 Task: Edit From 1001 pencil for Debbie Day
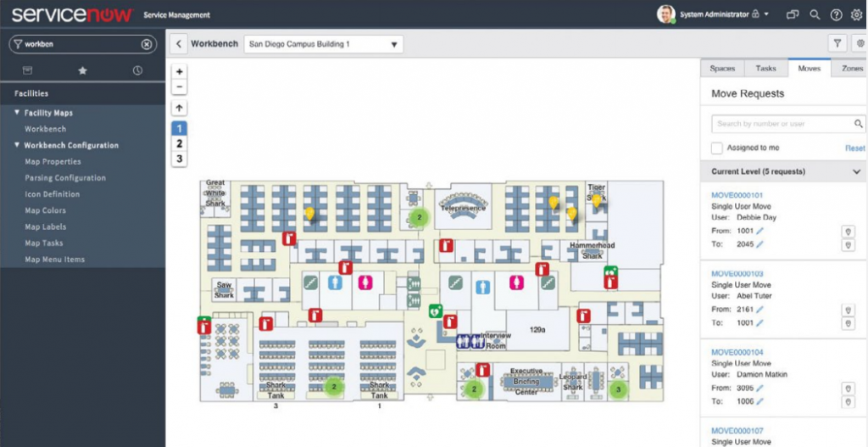tap(759, 231)
